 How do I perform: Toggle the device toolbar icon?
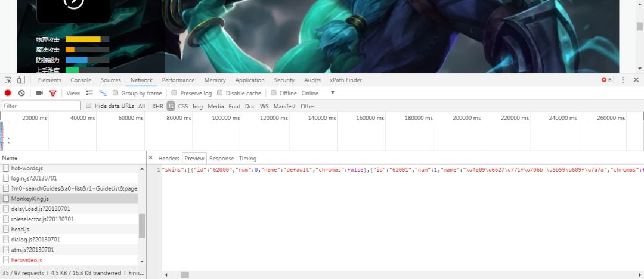point(21,80)
